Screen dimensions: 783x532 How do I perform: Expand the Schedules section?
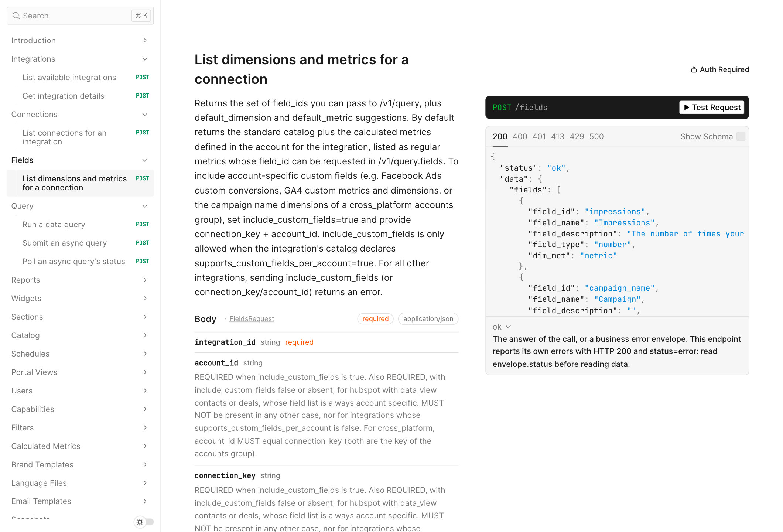click(80, 354)
